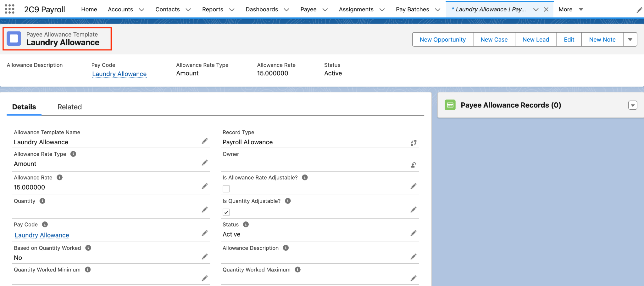Show info tooltip for Status field
Viewport: 644px width, 286px height.
pos(246,224)
